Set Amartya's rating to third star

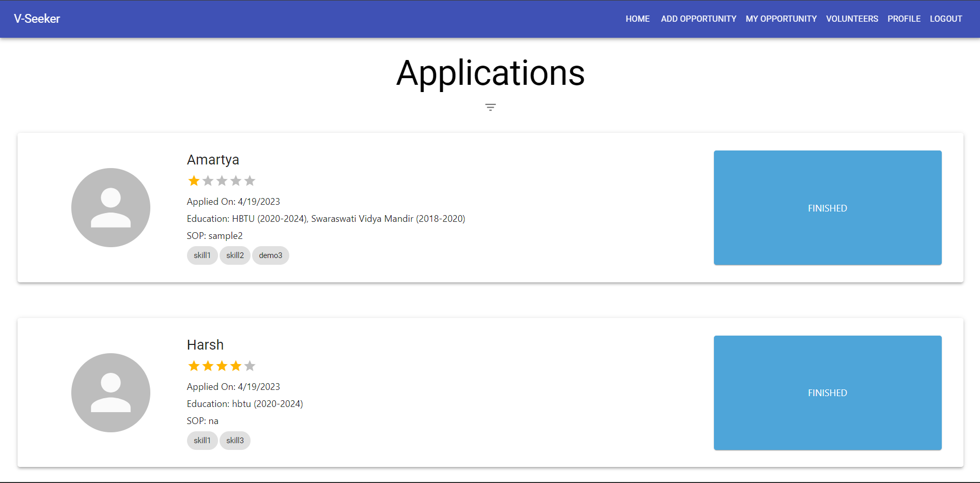222,180
